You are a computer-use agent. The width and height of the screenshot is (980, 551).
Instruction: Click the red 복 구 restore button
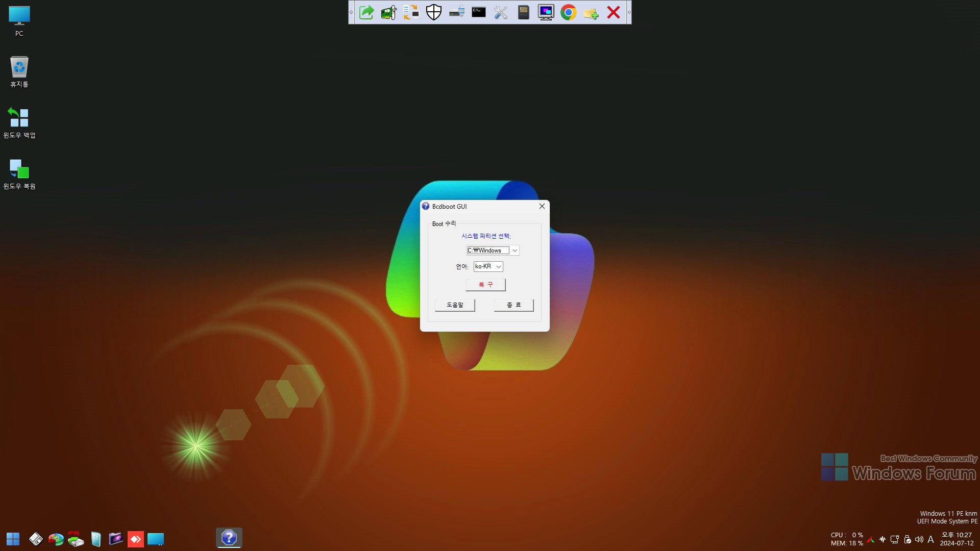[x=486, y=285]
